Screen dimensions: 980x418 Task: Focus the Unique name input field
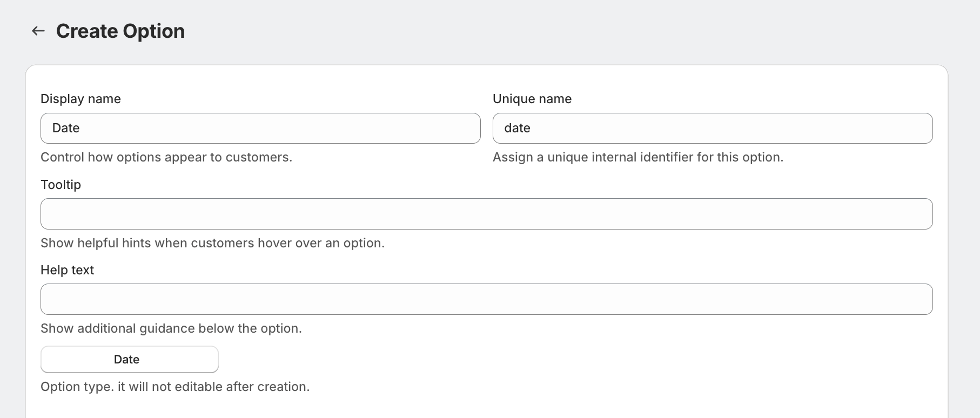pos(713,128)
